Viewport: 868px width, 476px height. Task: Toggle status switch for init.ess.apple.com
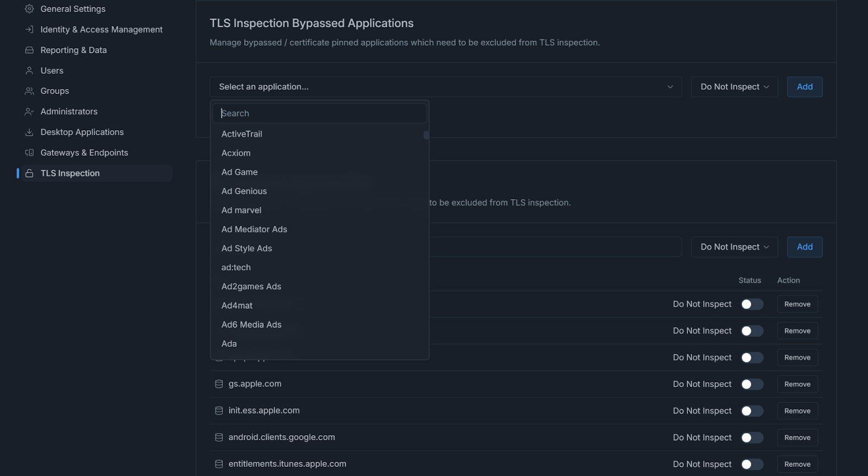[x=752, y=411]
